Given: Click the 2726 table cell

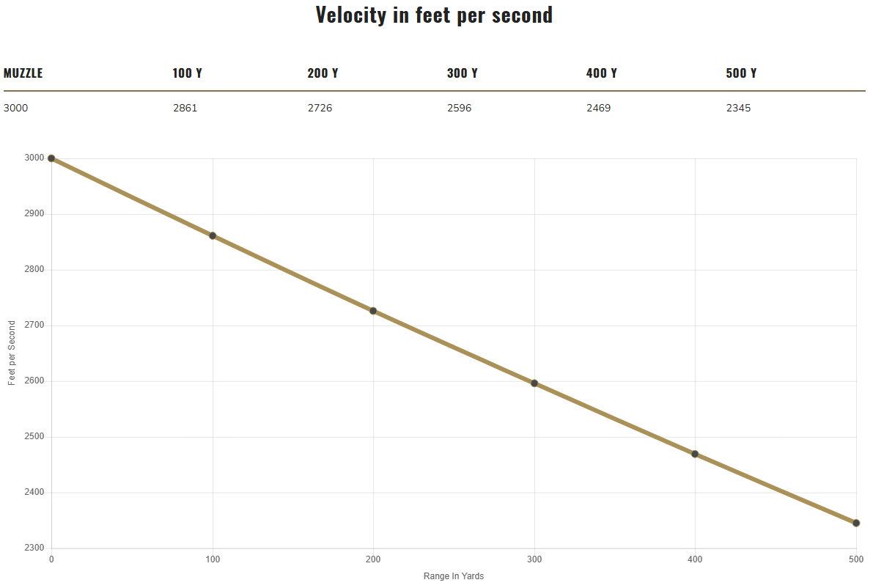Looking at the screenshot, I should click(x=320, y=108).
